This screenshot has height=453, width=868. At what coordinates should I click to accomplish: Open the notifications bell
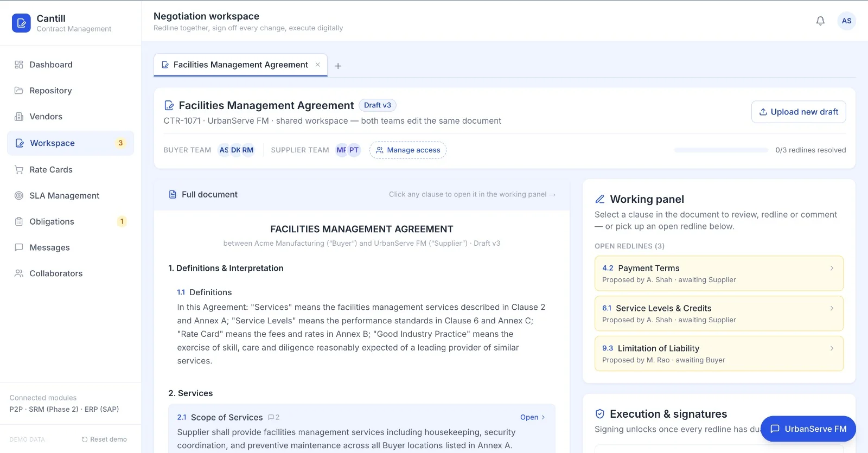[x=820, y=21]
